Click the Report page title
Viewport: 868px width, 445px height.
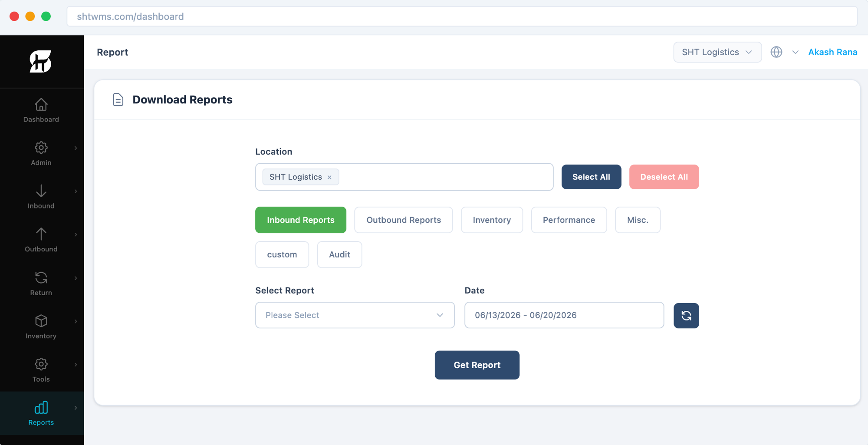tap(112, 52)
